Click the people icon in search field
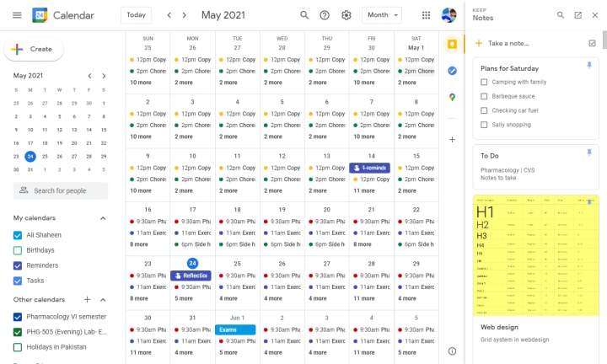This screenshot has height=364, width=607. [24, 190]
